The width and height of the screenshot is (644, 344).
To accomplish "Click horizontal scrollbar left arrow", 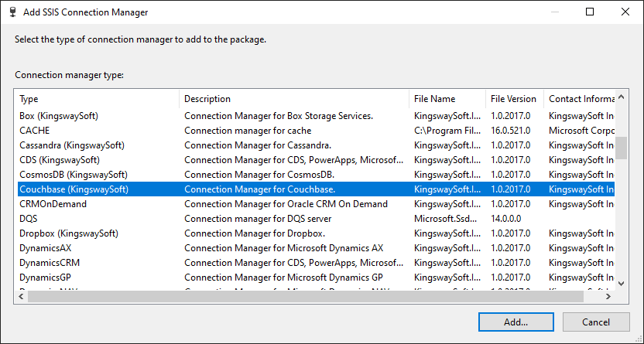I will [x=22, y=296].
